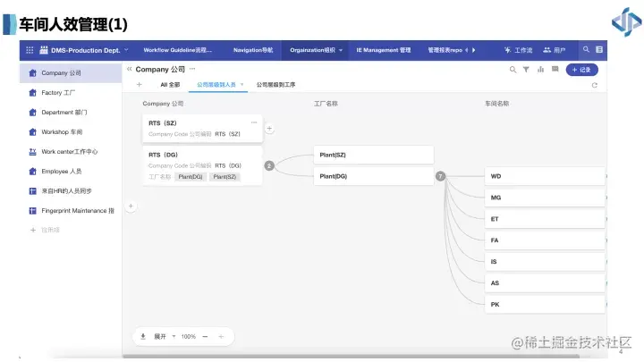Open the AS workshop node

[x=545, y=283]
